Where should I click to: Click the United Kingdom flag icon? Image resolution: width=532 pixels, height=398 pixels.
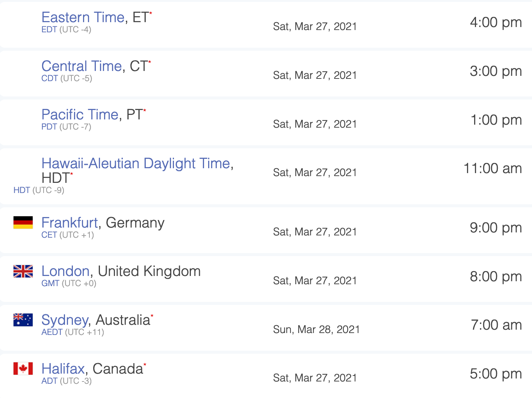(23, 271)
